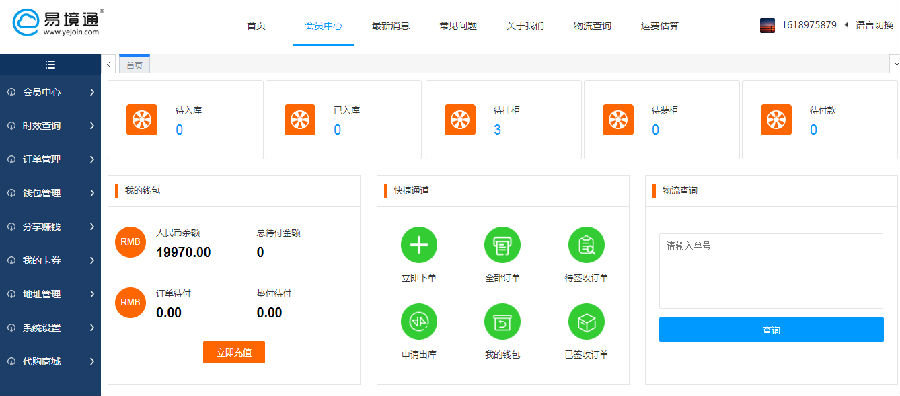The width and height of the screenshot is (900, 396).
Task: Click the 待入库 orange status icon
Action: tap(141, 119)
